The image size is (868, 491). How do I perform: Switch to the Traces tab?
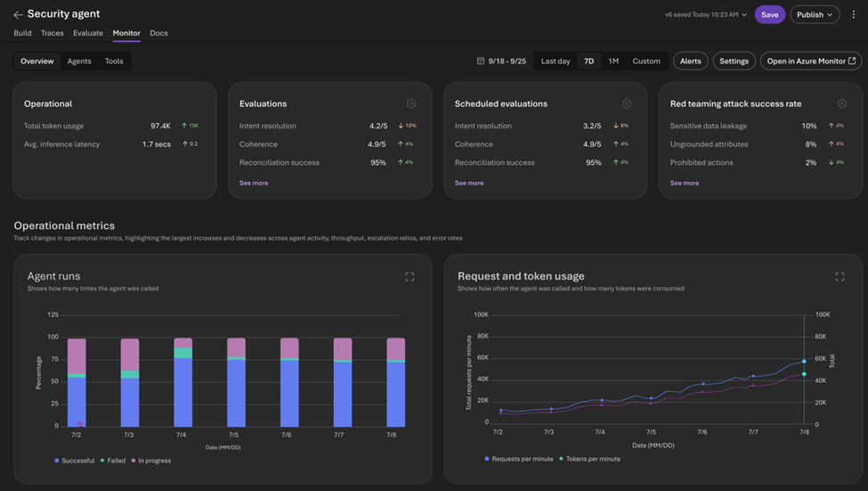52,33
